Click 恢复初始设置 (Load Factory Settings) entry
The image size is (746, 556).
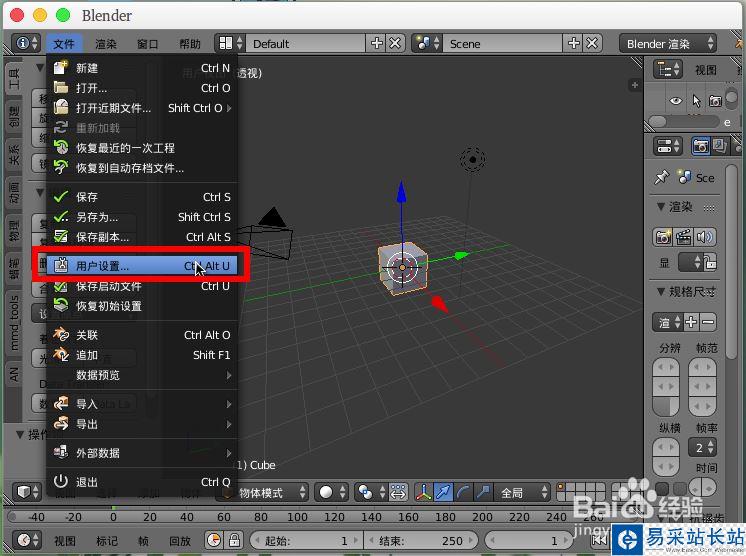click(x=141, y=306)
